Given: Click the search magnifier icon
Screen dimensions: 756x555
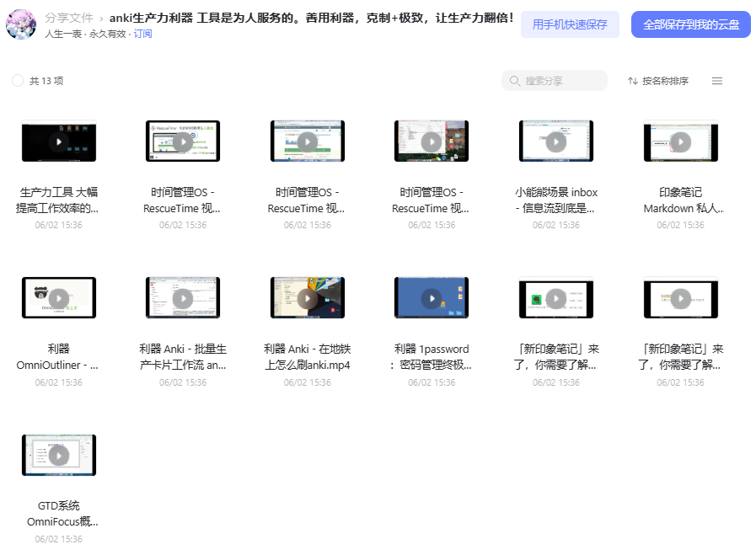Looking at the screenshot, I should click(x=514, y=81).
